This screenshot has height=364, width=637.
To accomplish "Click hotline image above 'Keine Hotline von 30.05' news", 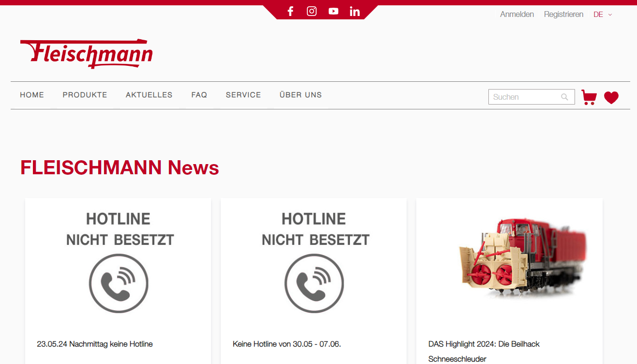I will click(x=315, y=262).
